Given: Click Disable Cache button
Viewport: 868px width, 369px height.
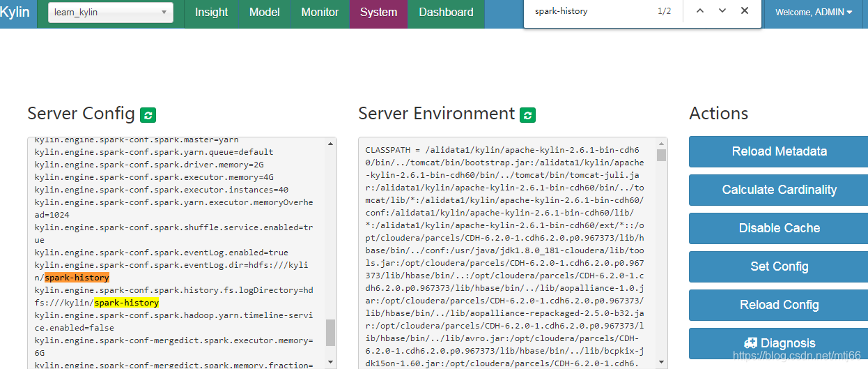Looking at the screenshot, I should click(780, 228).
